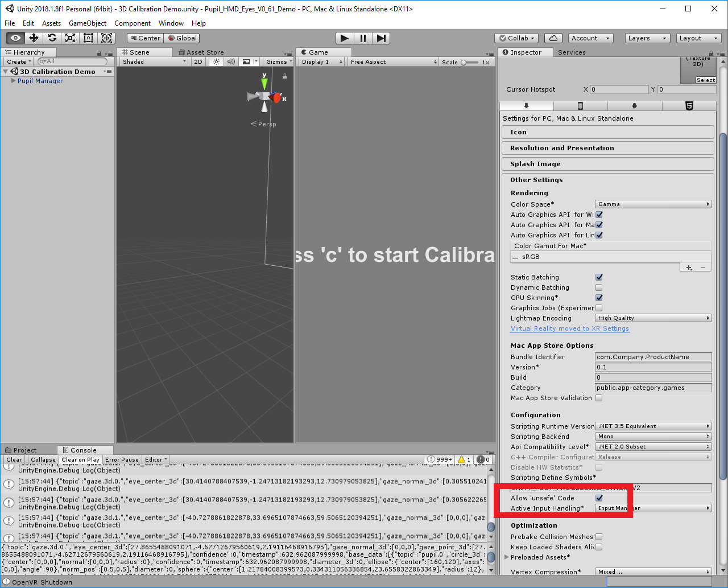This screenshot has width=728, height=588.
Task: Open Shaded draw mode dropdown
Action: click(153, 61)
